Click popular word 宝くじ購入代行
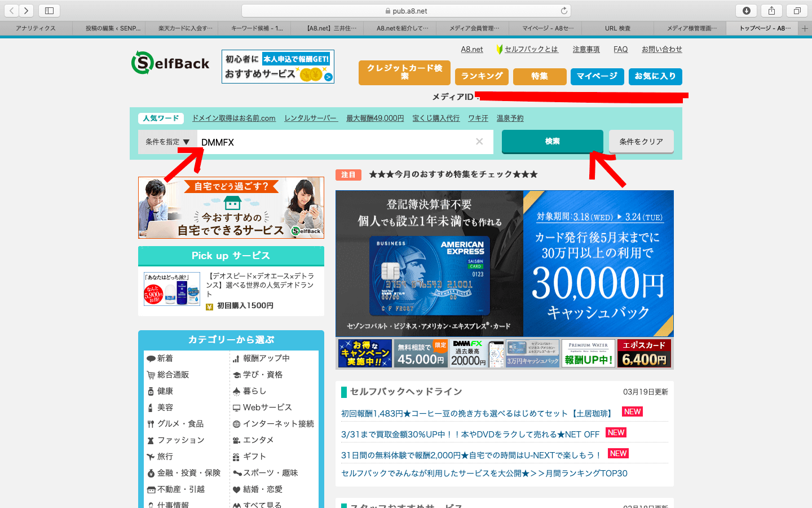Image resolution: width=812 pixels, height=508 pixels. click(x=436, y=118)
